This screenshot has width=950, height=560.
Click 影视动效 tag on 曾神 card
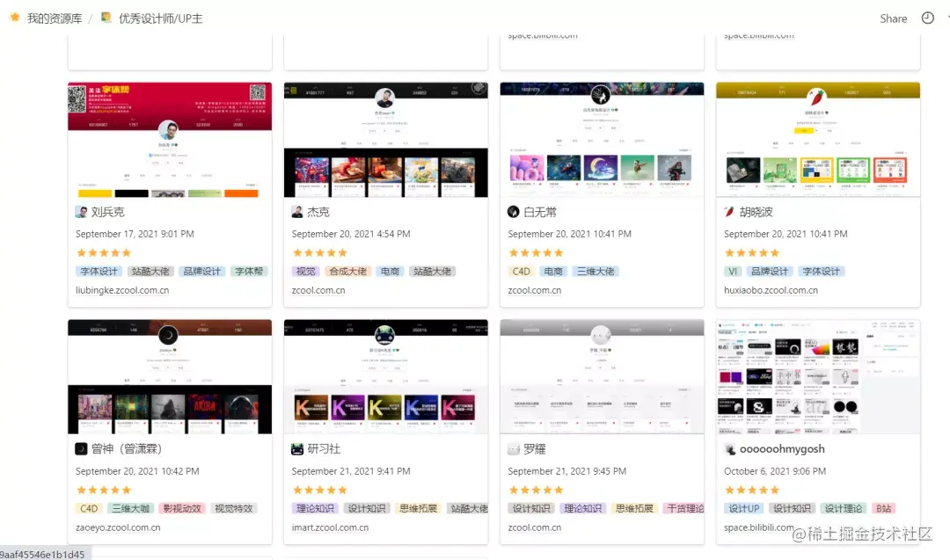pos(182,508)
